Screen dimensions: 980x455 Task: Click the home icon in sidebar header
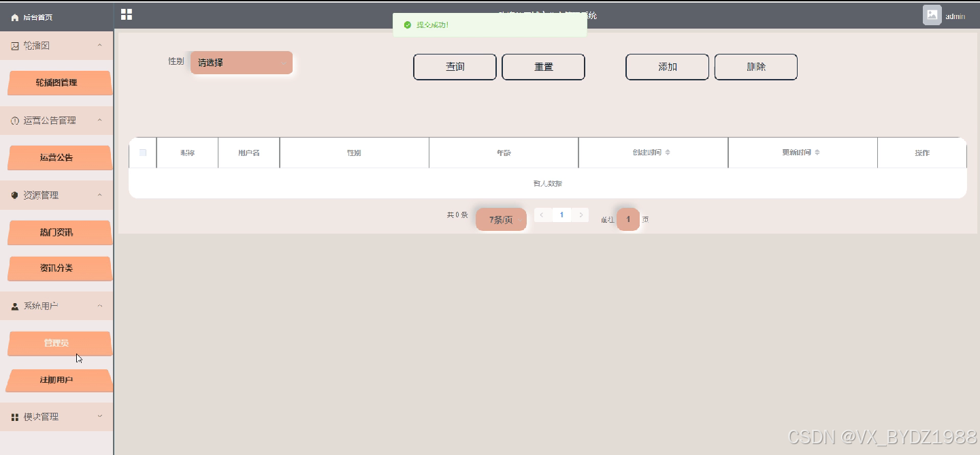pyautogui.click(x=15, y=17)
